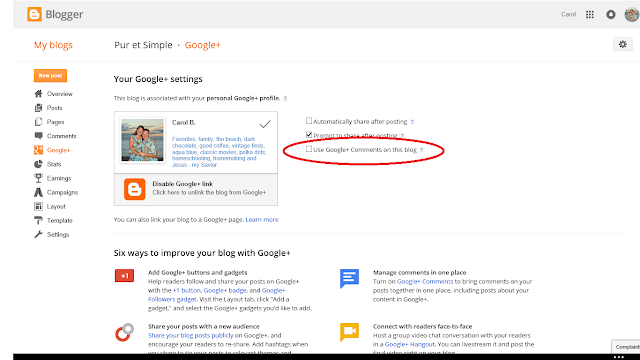Screen dimensions: 640x360
Task: Select the Carol B. profile checkmark
Action: [265, 124]
